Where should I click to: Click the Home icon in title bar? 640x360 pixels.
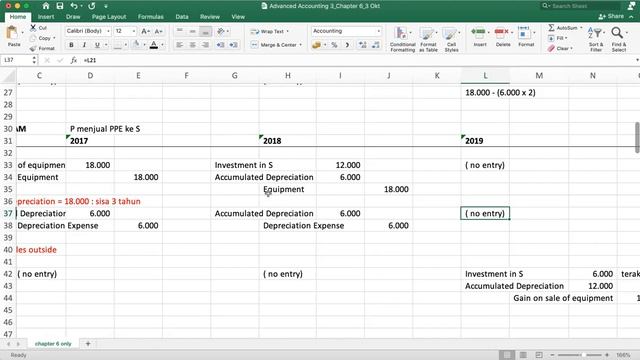46,6
